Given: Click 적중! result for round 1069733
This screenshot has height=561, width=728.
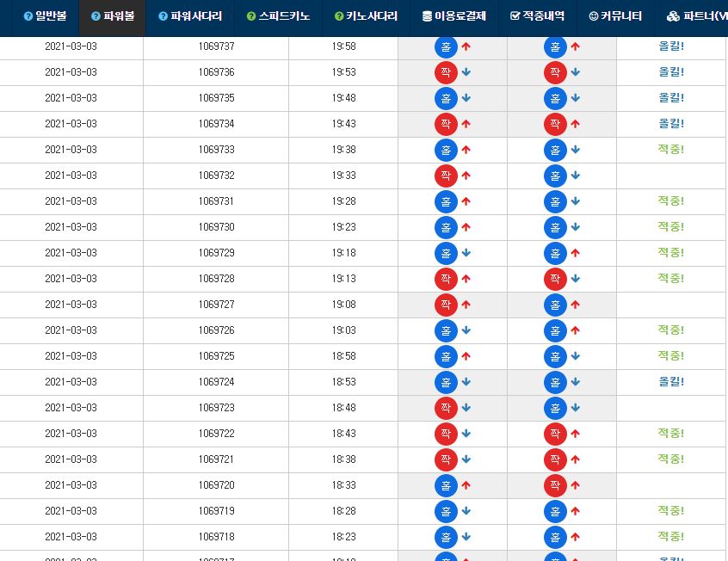Looking at the screenshot, I should coord(671,149).
